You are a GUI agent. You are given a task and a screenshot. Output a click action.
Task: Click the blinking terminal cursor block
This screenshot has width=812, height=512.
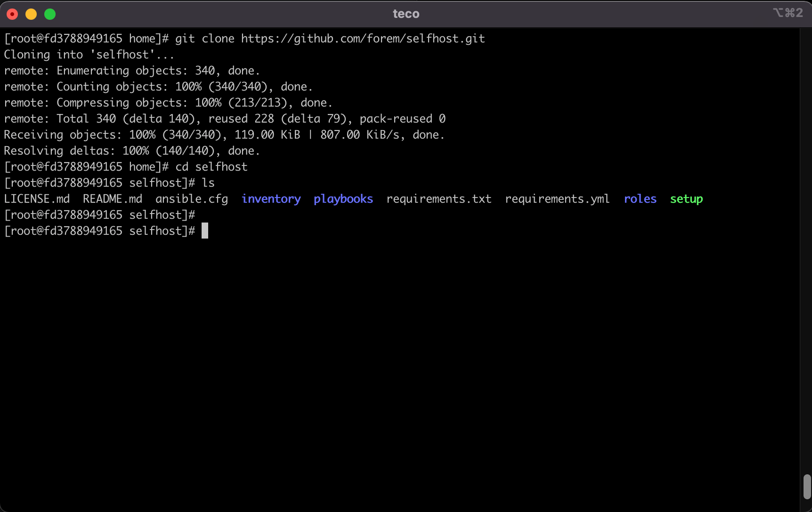[205, 231]
